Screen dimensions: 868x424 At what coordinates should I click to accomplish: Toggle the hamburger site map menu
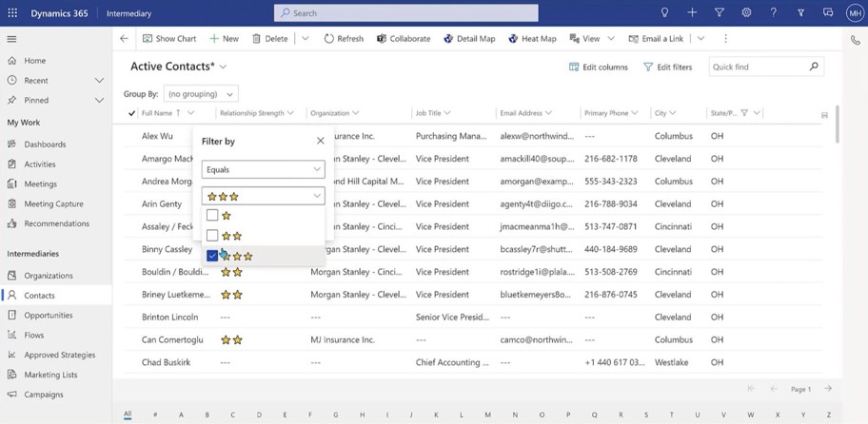point(11,39)
